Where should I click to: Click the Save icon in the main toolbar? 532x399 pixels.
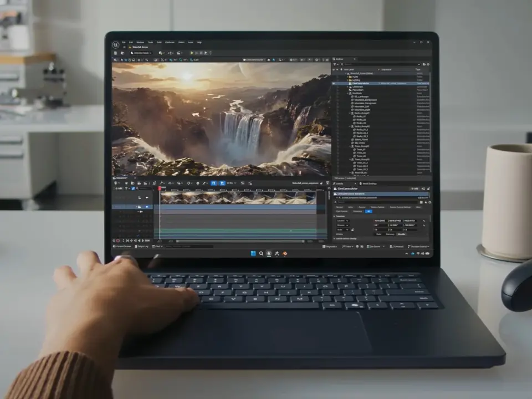pos(115,53)
